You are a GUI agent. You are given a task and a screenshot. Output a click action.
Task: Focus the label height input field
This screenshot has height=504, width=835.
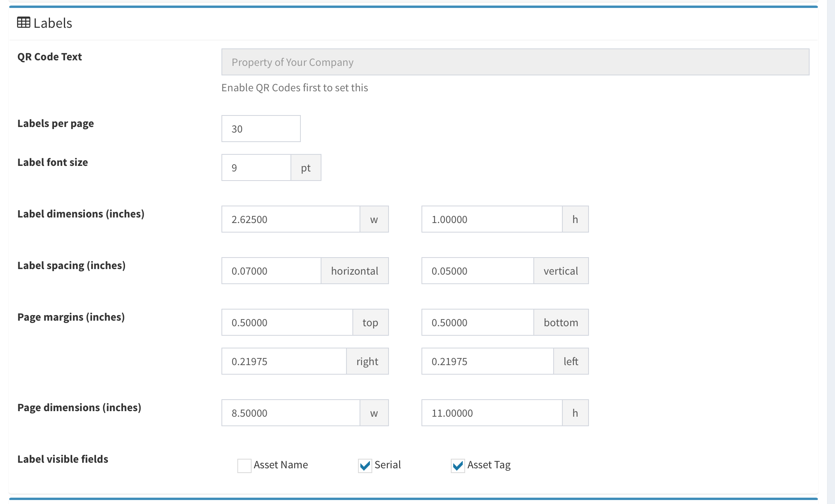coord(491,219)
